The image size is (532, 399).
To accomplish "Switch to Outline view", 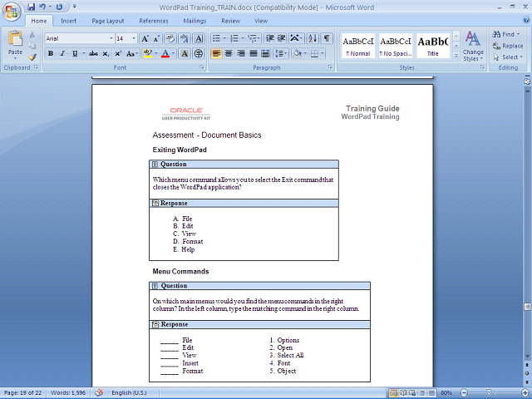I will [422, 393].
